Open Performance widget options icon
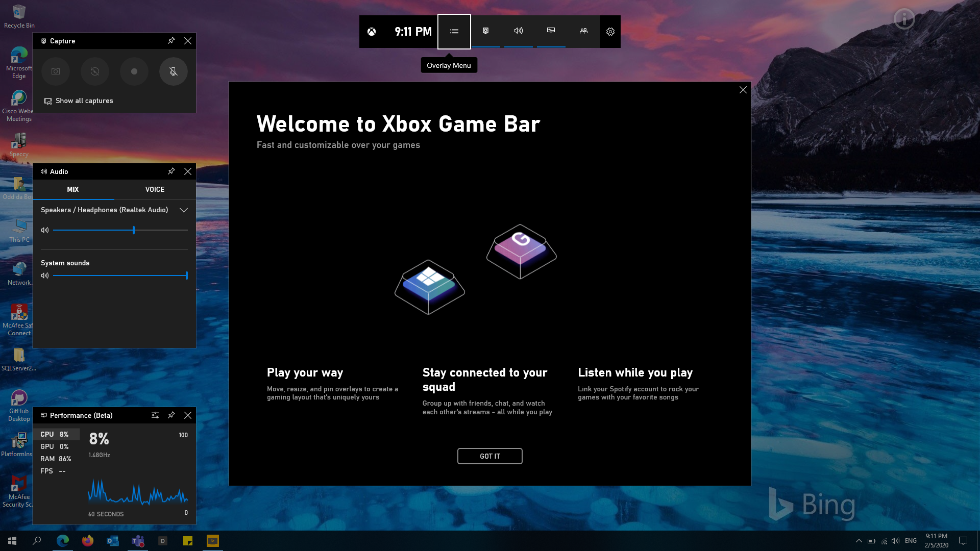980x551 pixels. [x=155, y=415]
